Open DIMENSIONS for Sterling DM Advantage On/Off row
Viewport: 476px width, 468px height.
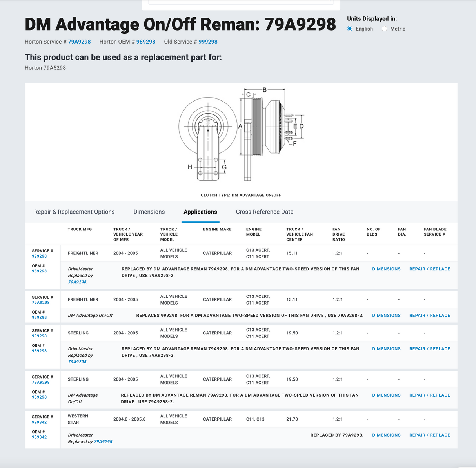386,395
